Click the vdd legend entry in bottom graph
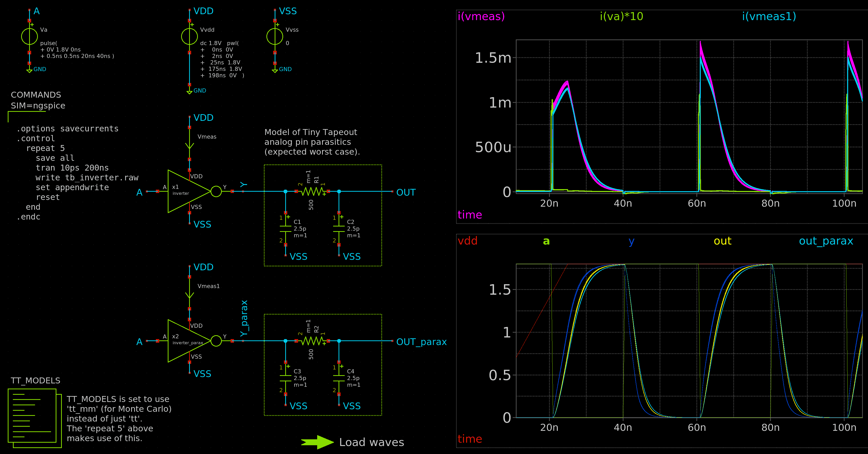The height and width of the screenshot is (454, 868). 467,241
